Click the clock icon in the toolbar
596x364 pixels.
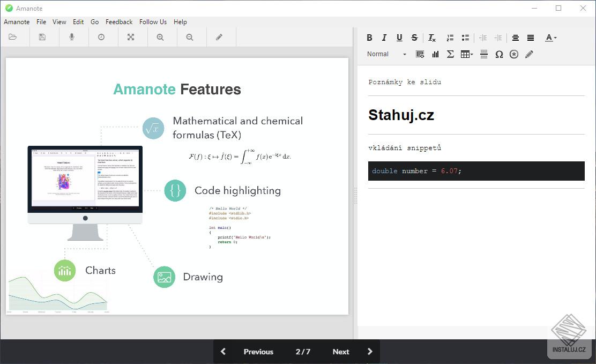coord(101,37)
